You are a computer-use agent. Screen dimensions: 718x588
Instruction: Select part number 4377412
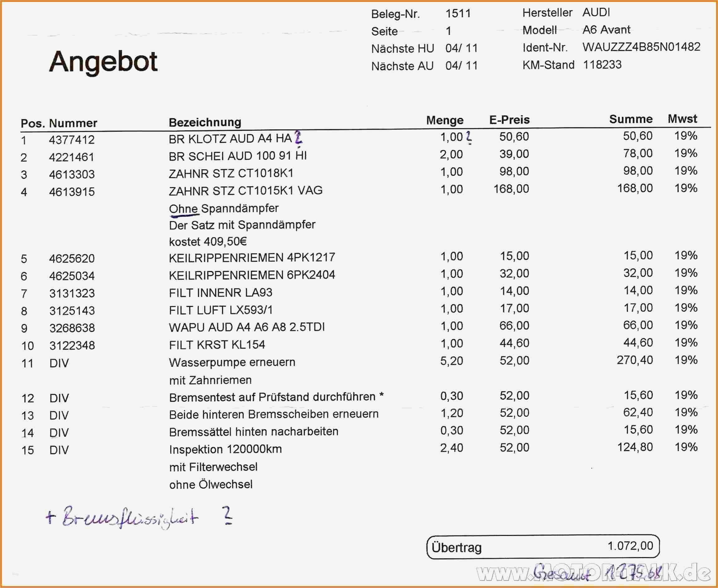tap(71, 139)
